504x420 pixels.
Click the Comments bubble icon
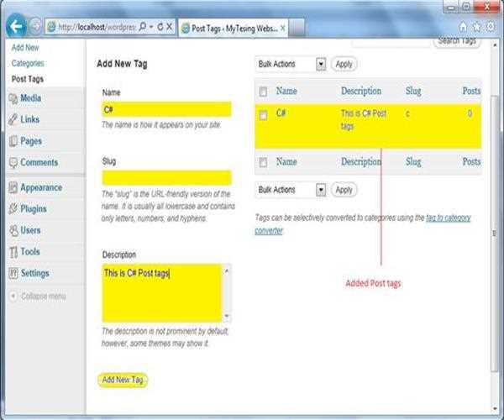click(x=13, y=163)
